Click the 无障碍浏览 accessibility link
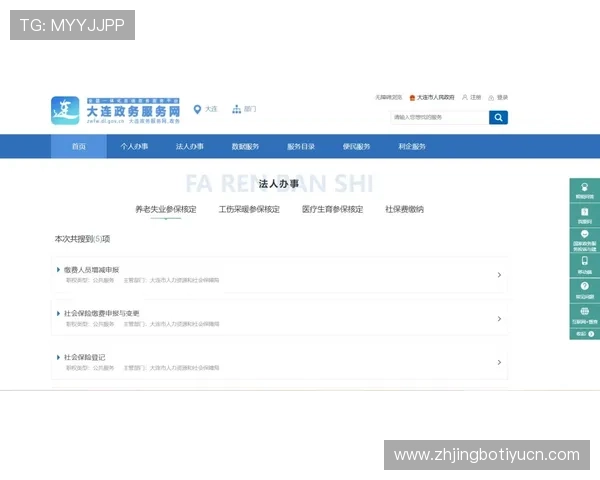The image size is (600, 480). (388, 98)
